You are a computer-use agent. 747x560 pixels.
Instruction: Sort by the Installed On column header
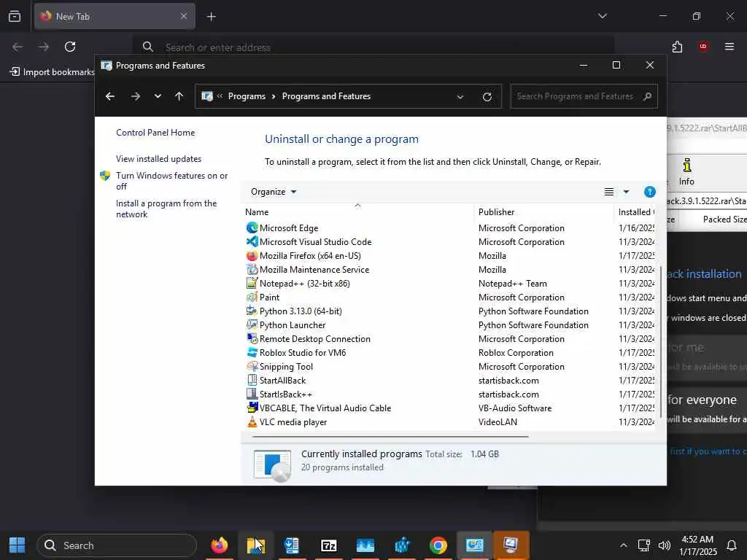point(635,212)
